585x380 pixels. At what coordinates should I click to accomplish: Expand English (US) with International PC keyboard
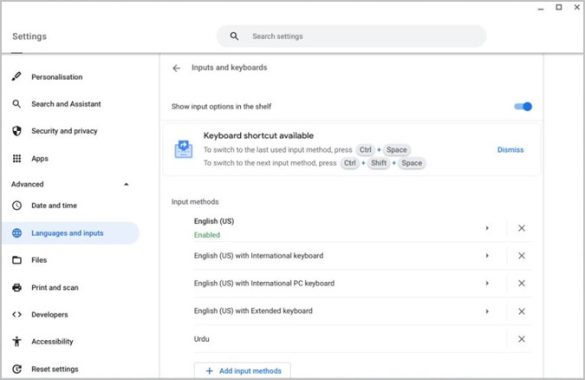[x=487, y=283]
